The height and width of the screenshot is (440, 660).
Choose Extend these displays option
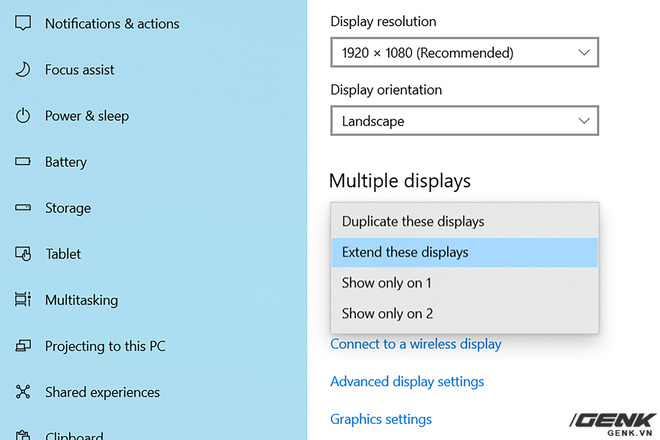pos(405,252)
